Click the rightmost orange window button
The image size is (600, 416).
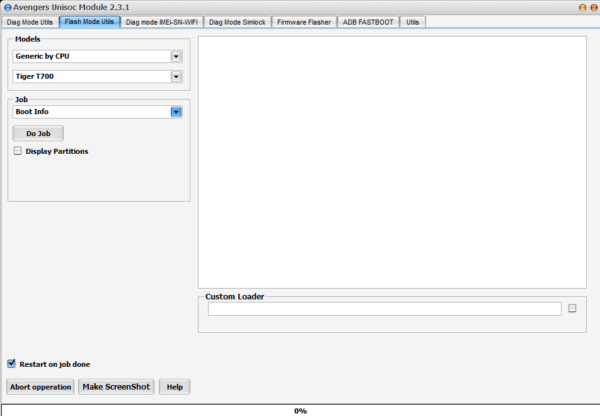pos(594,8)
